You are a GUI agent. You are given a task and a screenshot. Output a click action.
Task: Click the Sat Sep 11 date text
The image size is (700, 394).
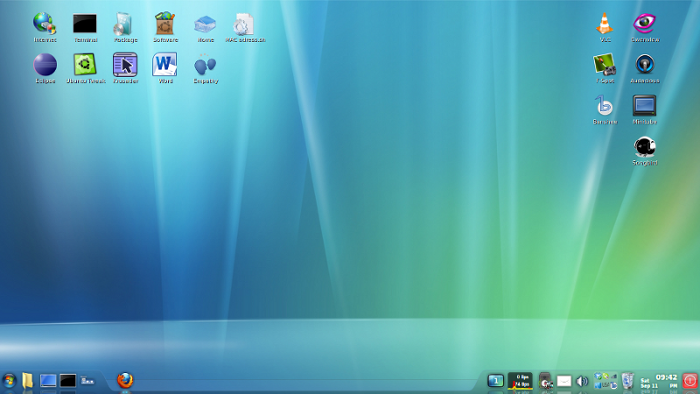click(x=649, y=383)
